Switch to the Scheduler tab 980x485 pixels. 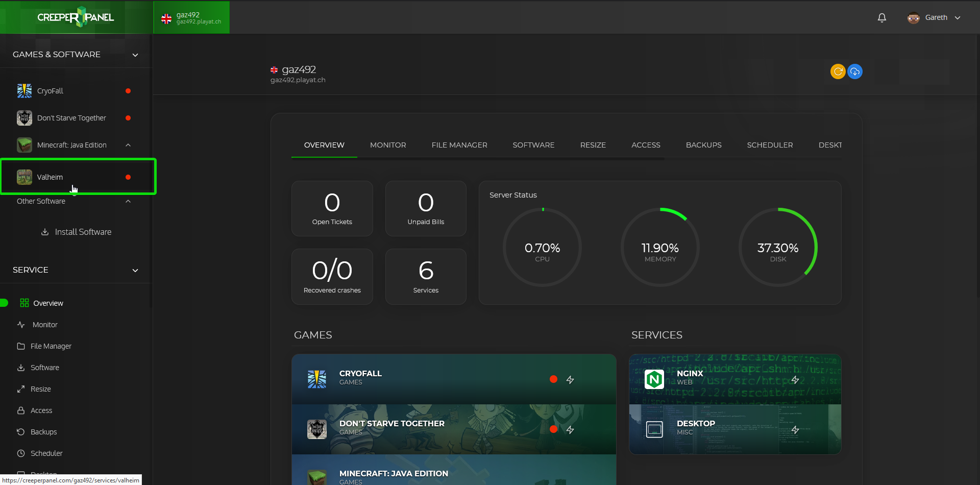pos(770,145)
